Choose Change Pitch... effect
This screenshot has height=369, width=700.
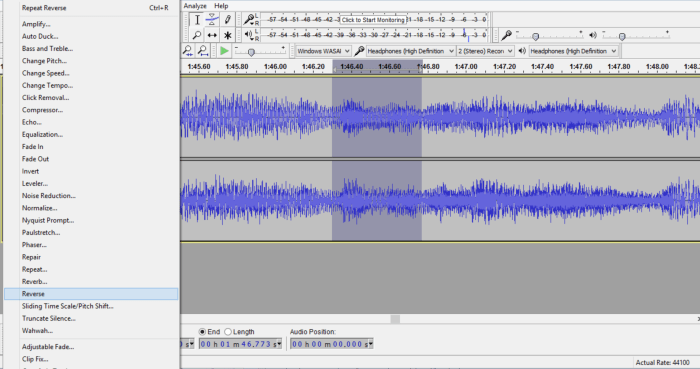pos(91,61)
